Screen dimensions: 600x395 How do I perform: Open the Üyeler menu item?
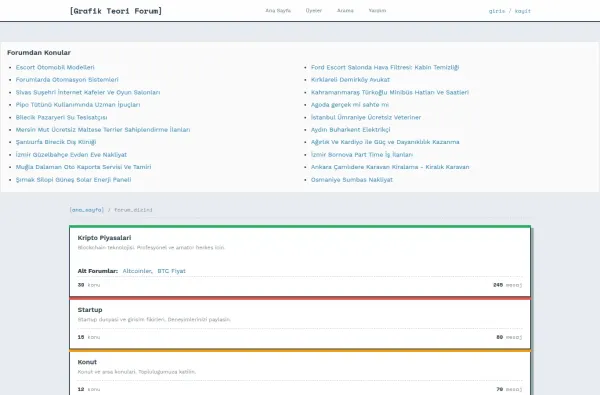point(314,11)
